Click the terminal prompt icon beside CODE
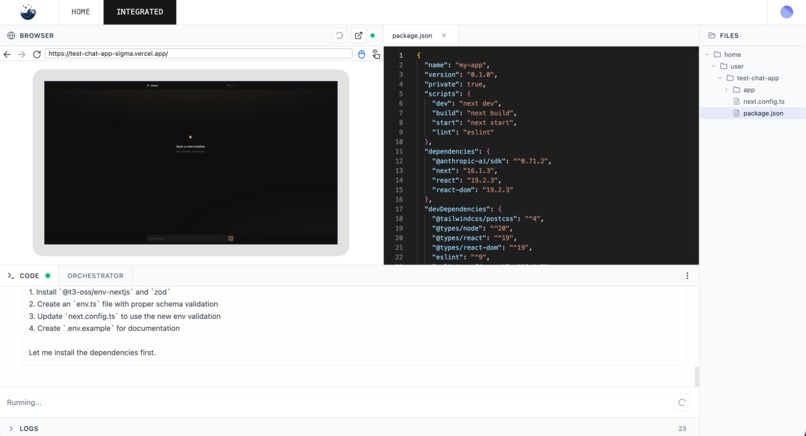This screenshot has height=436, width=806. [x=11, y=276]
